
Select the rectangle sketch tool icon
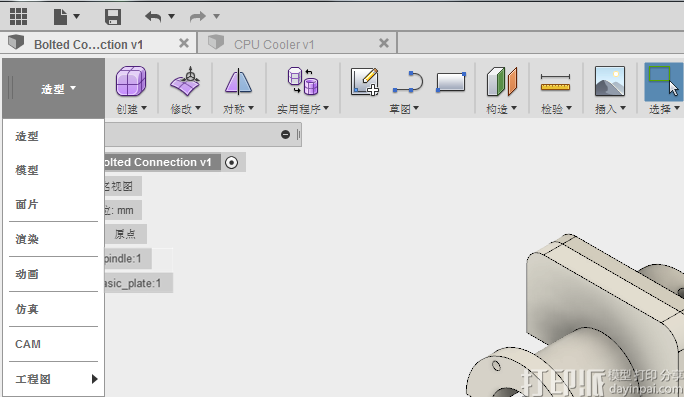pos(451,82)
